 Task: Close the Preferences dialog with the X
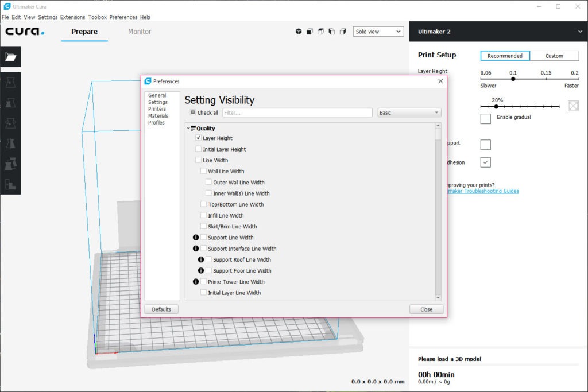coord(440,81)
